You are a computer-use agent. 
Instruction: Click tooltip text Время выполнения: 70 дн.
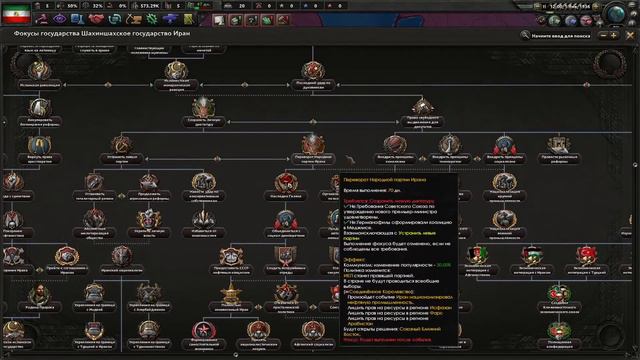371,190
